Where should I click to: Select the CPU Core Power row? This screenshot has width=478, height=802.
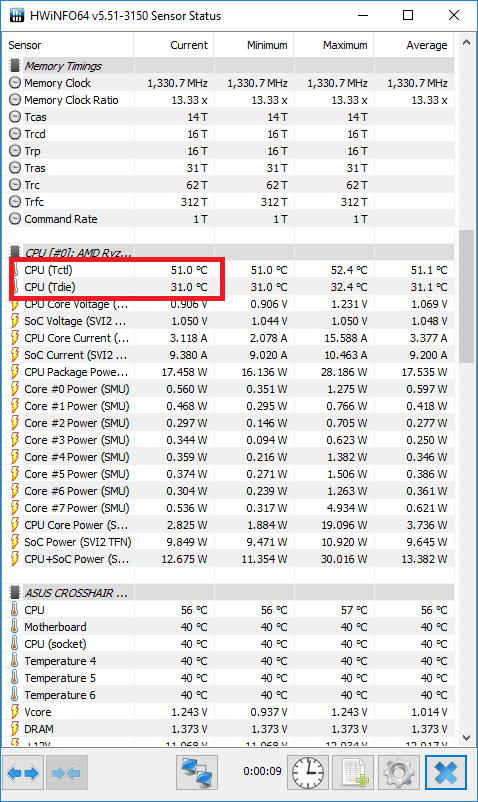pos(229,525)
